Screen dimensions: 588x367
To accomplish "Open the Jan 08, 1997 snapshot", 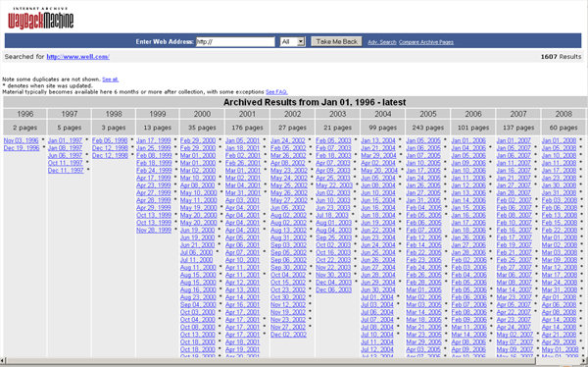I will (x=66, y=148).
